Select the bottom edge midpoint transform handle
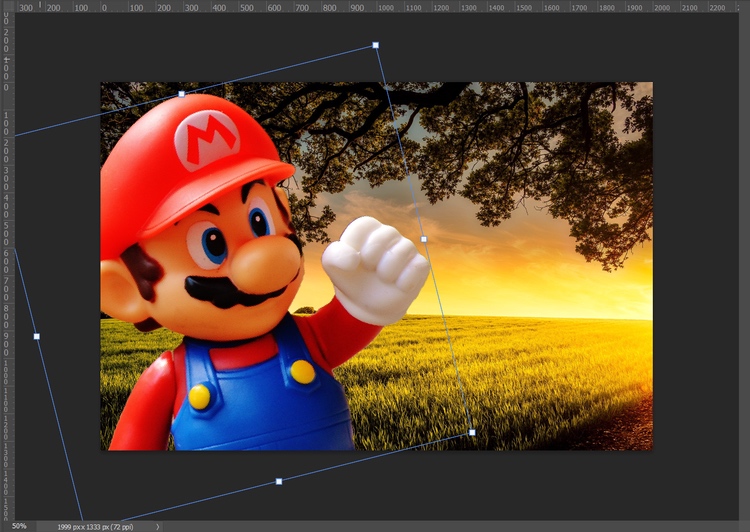The height and width of the screenshot is (532, 750). click(279, 481)
